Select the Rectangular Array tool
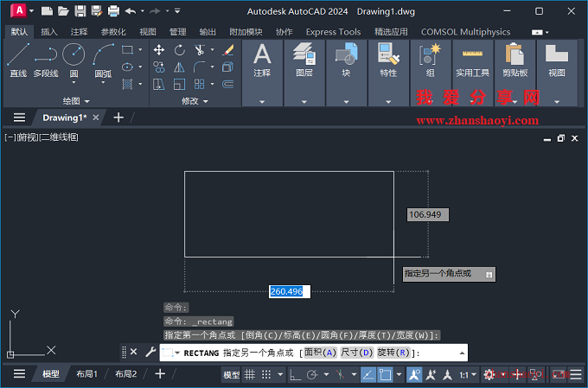 point(200,85)
